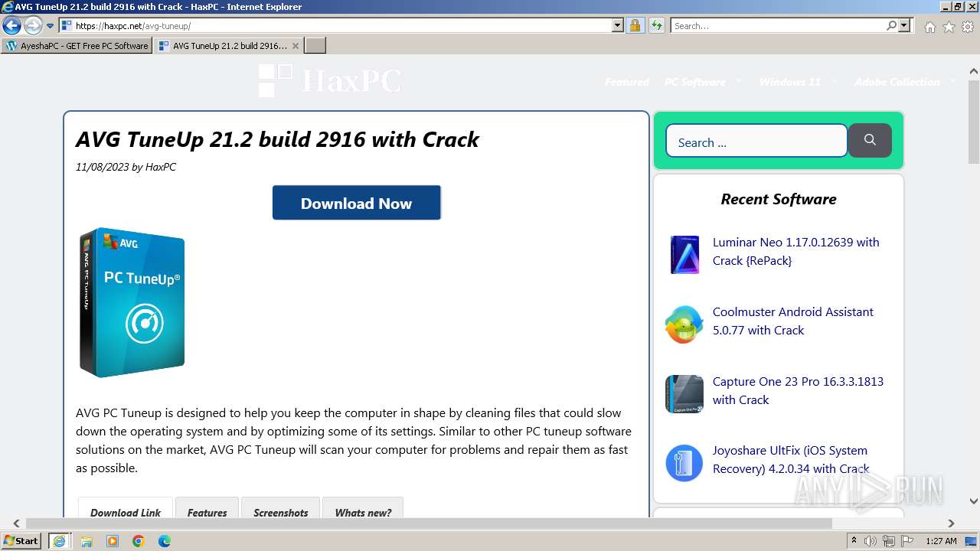Open Capture One 23 Pro link
This screenshot has height=551, width=980.
point(798,390)
